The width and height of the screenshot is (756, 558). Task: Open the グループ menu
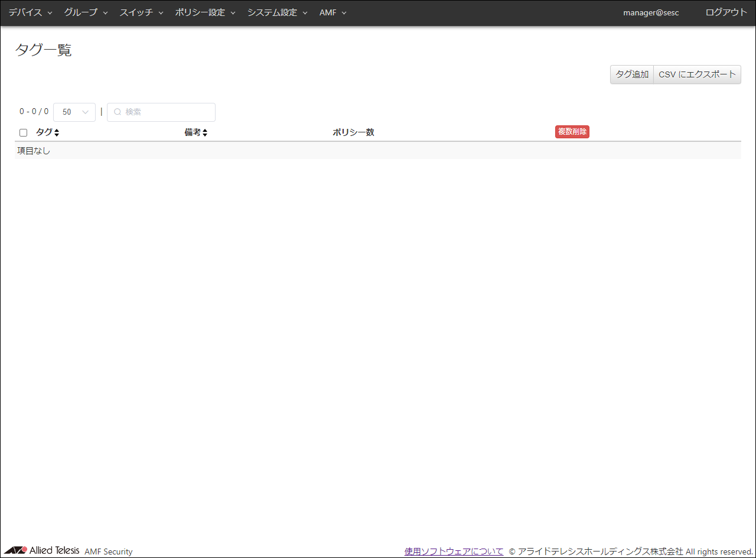coord(86,12)
